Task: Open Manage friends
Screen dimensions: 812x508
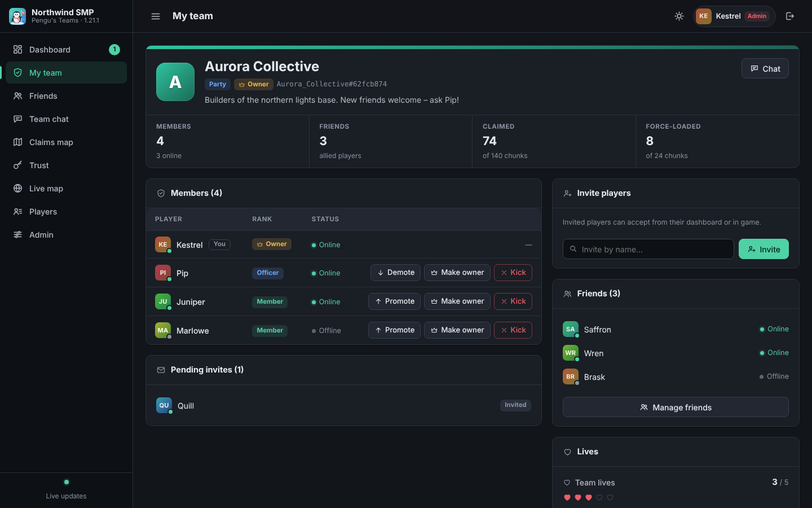Action: (676, 407)
